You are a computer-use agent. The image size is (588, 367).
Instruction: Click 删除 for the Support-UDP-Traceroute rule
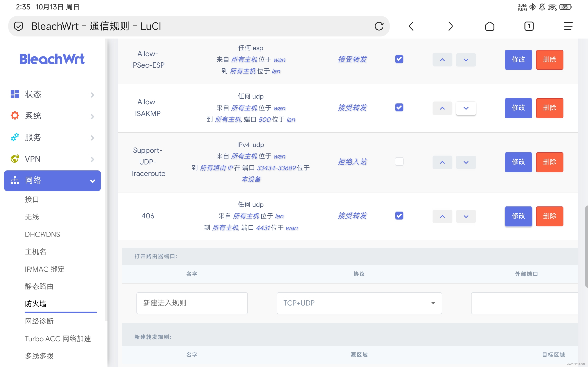[549, 162]
